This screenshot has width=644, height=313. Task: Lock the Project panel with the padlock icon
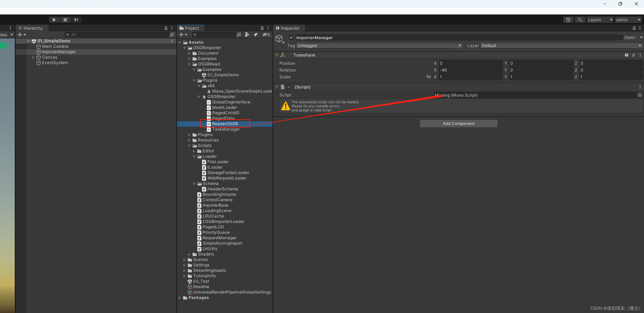click(262, 28)
